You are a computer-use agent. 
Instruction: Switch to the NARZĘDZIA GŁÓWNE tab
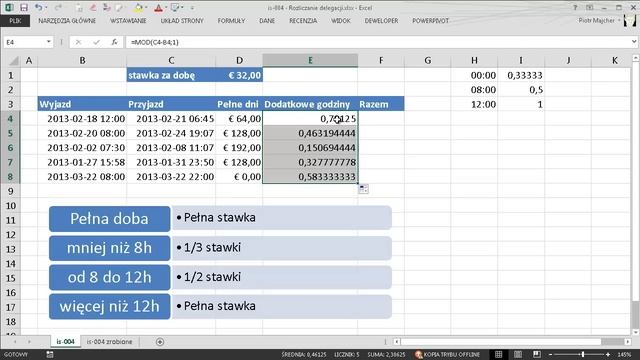pos(67,20)
